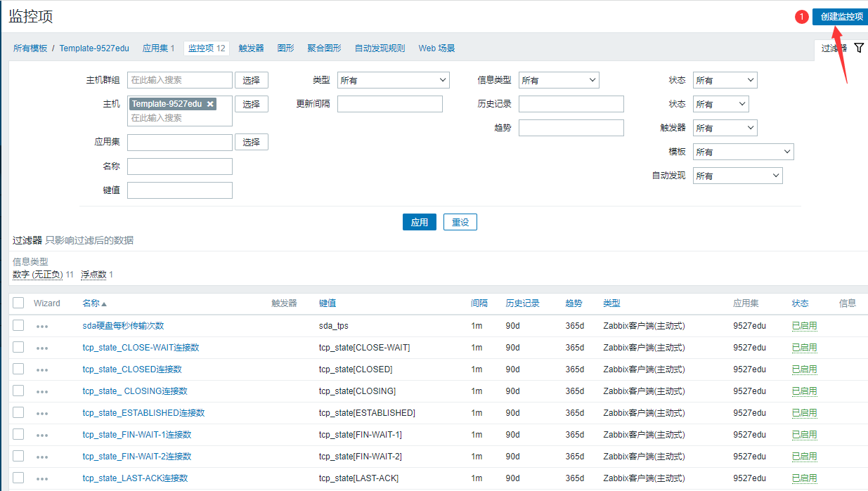Open wizard dots for tcp_state_ESTABLISHED连接数 row
The image size is (868, 491).
click(x=42, y=414)
